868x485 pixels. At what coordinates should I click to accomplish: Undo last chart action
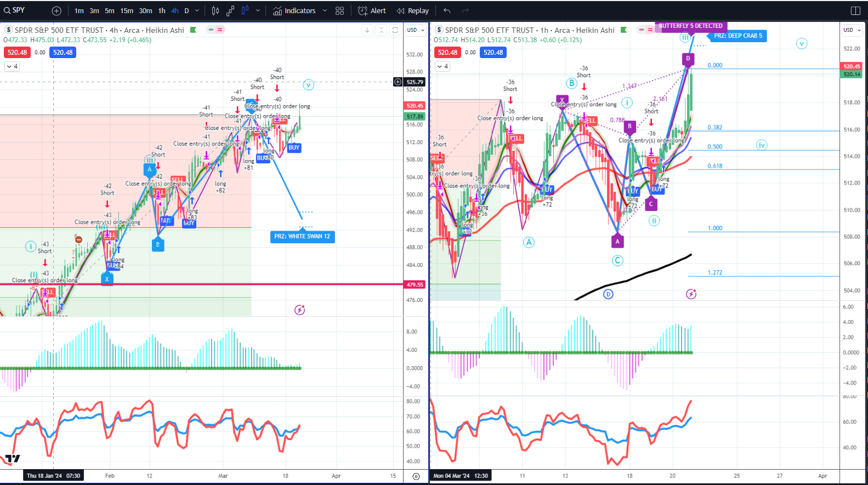click(x=447, y=10)
